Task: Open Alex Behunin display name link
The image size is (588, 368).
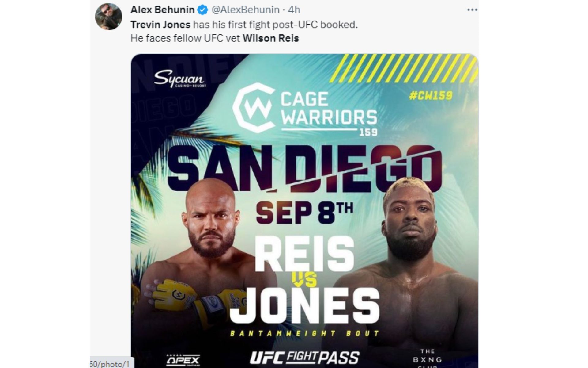Action: pyautogui.click(x=162, y=10)
